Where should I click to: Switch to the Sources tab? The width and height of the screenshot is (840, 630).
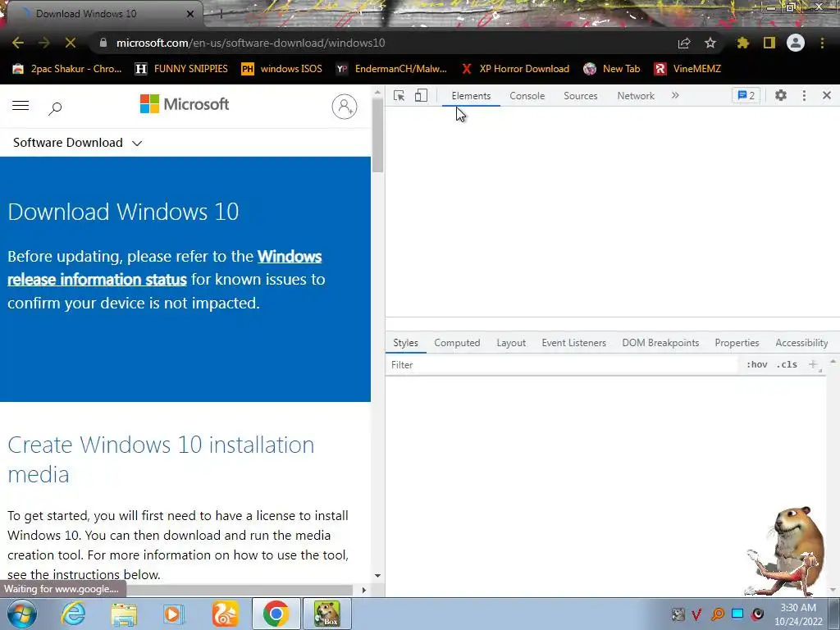click(580, 96)
